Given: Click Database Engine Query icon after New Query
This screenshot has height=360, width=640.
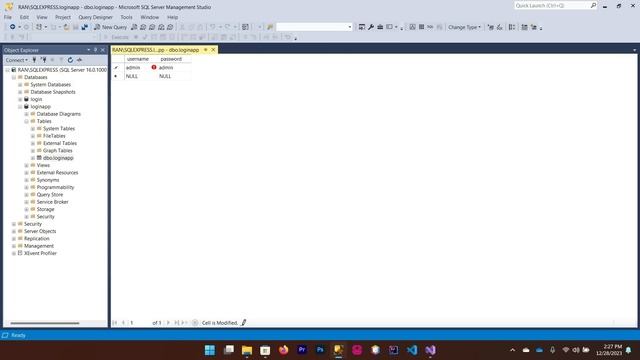Looking at the screenshot, I should [134, 27].
